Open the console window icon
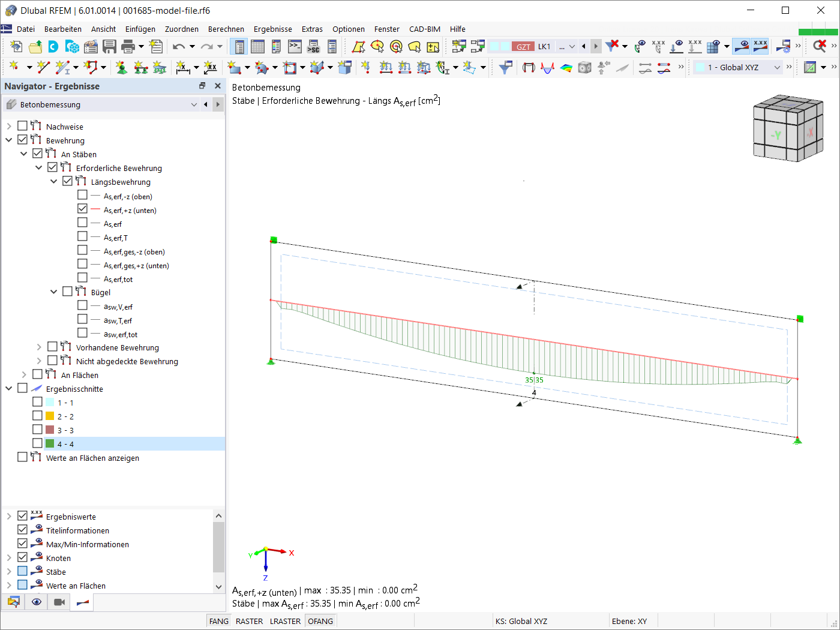Viewport: 840px width, 630px height. coord(295,47)
